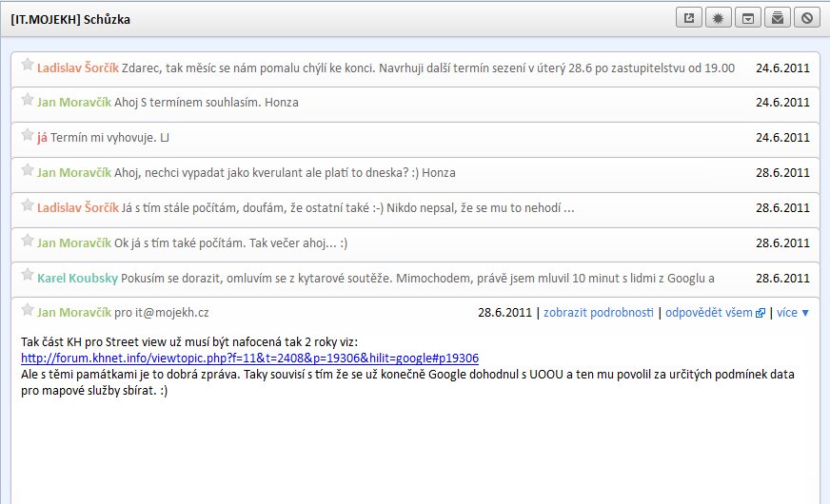830x504 pixels.
Task: Open conversation in new window icon
Action: tap(689, 18)
